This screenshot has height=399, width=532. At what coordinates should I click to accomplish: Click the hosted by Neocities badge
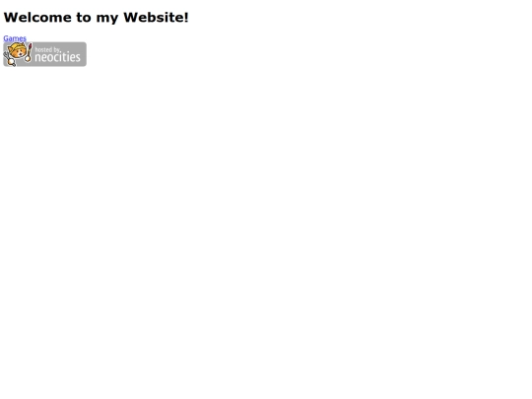coord(44,54)
